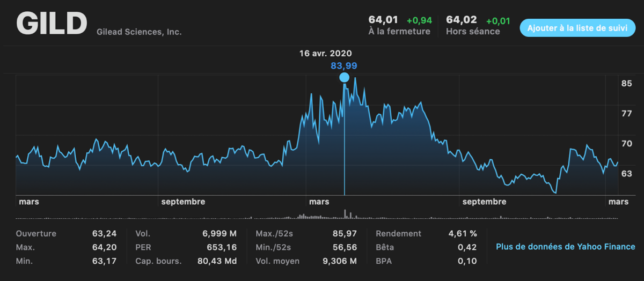Click the Ouverture value 63,24
The image size is (644, 281).
(104, 234)
